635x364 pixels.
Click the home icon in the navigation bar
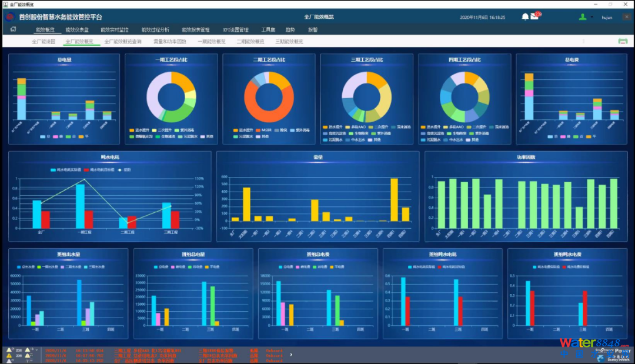(13, 29)
